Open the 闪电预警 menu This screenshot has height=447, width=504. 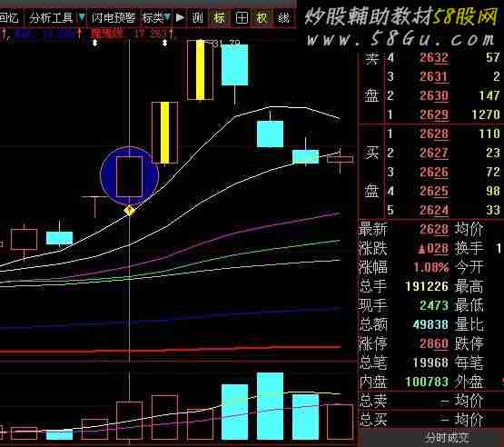pyautogui.click(x=114, y=17)
